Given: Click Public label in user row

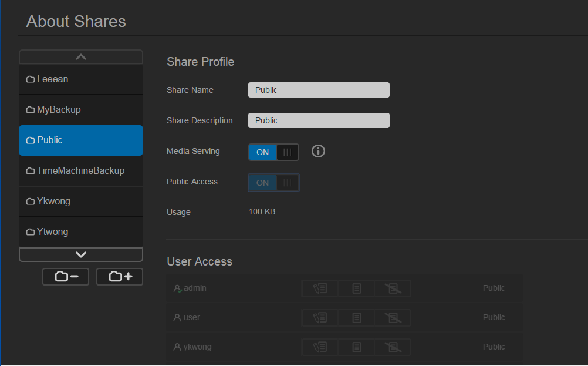Looking at the screenshot, I should pyautogui.click(x=494, y=318).
